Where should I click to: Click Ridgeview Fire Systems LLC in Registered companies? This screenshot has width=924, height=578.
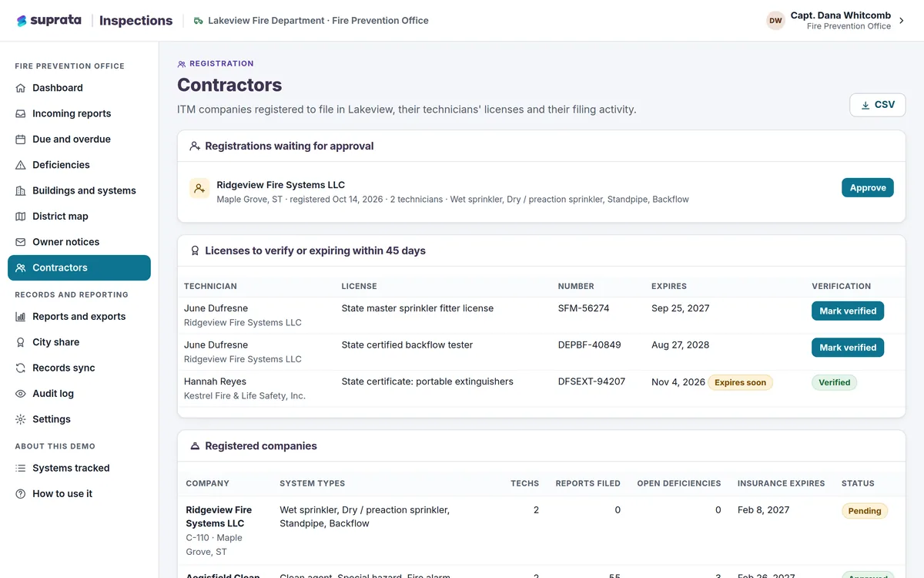click(219, 517)
